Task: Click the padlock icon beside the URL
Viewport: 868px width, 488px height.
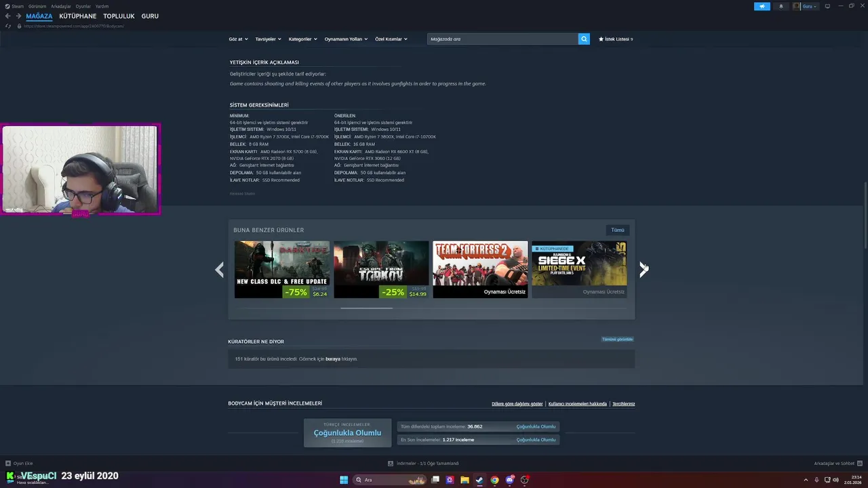Action: tap(19, 26)
